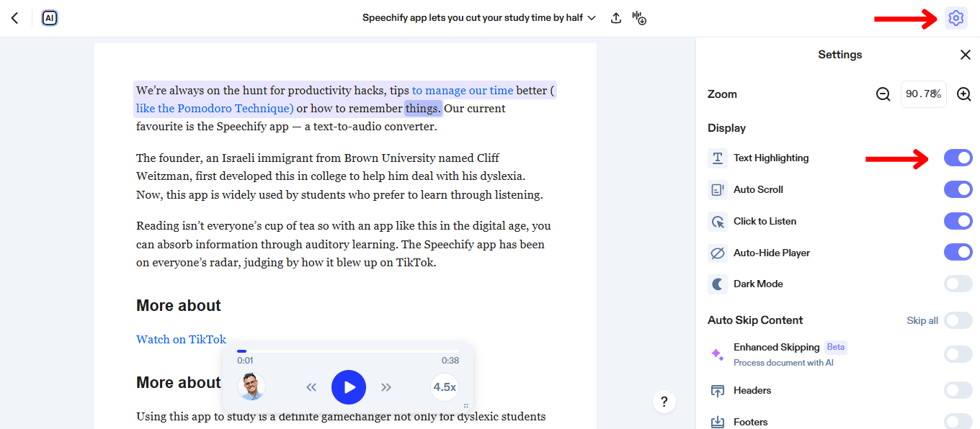980x429 pixels.
Task: Disable the Auto Scroll toggle
Action: (x=958, y=189)
